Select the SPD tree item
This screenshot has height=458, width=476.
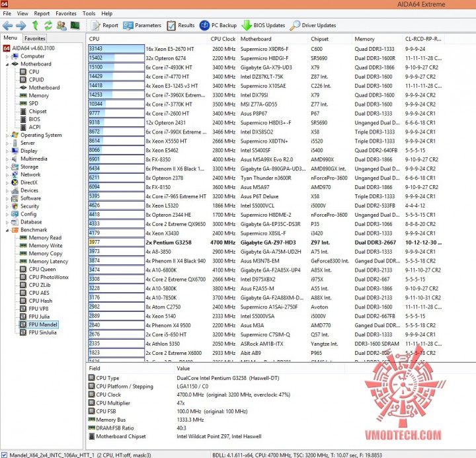click(29, 103)
